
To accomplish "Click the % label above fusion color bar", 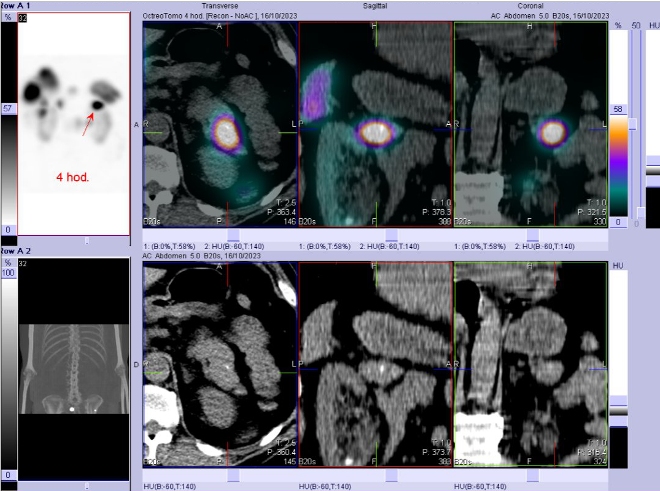I will click(618, 26).
